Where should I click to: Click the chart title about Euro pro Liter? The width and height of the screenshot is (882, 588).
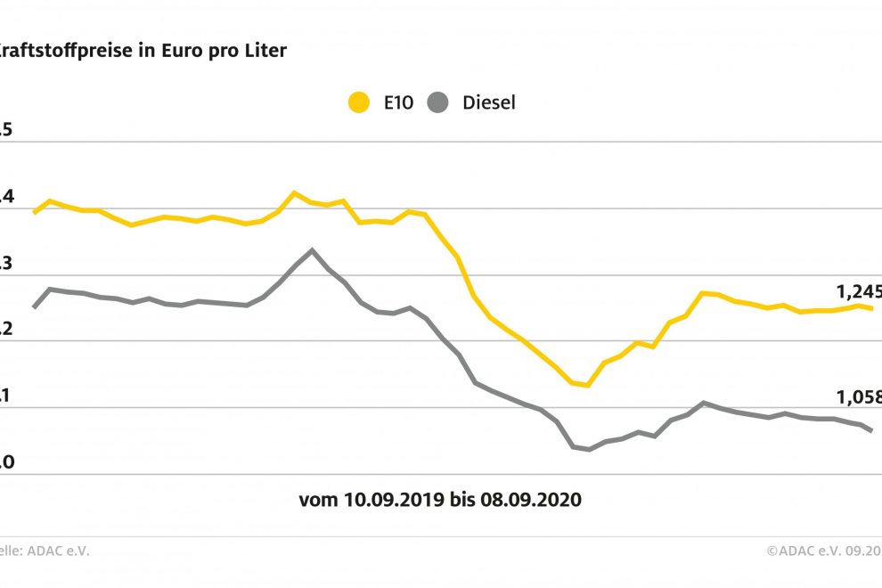(x=143, y=51)
